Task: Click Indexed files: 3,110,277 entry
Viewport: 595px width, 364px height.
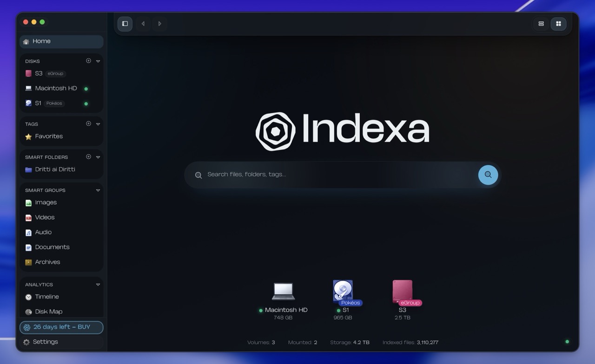Action: [x=410, y=343]
